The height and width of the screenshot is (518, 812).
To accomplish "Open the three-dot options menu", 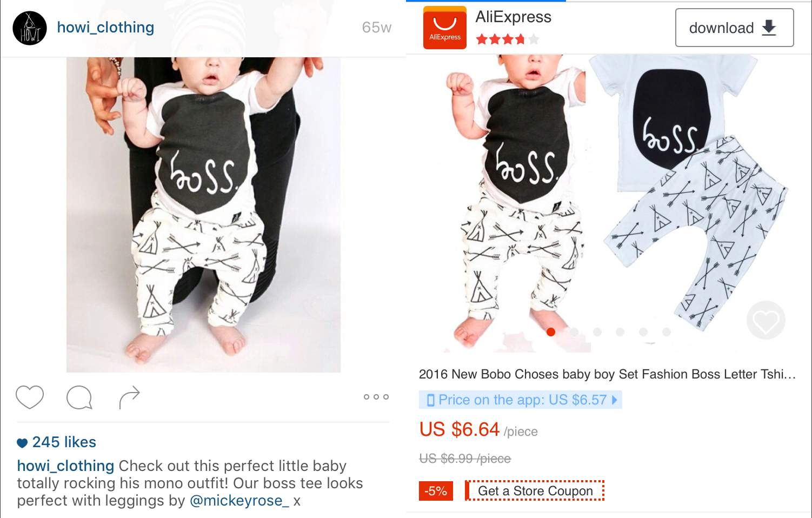I will coord(376,397).
